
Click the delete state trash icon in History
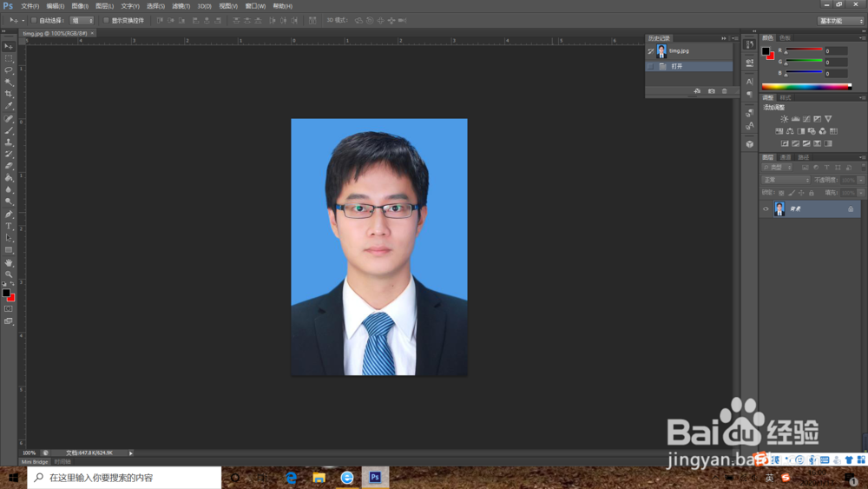725,91
